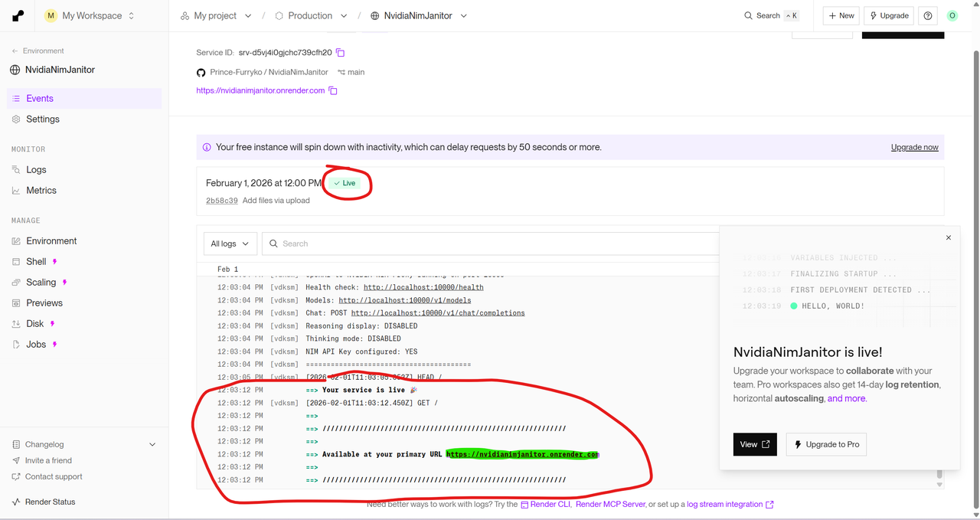Expand the Changelog item

84,444
